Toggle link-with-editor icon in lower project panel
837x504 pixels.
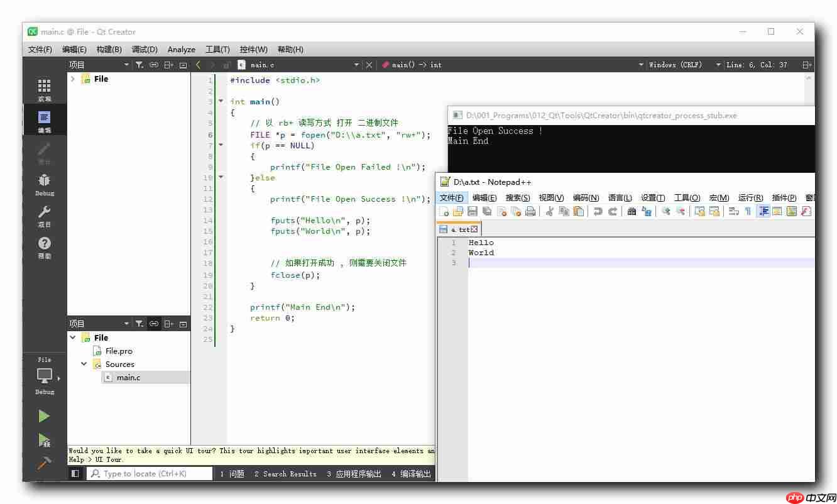pos(154,324)
